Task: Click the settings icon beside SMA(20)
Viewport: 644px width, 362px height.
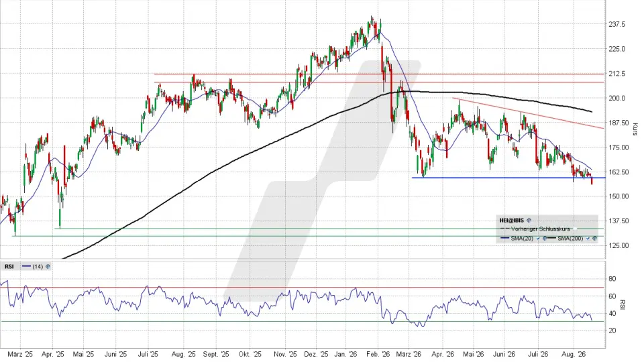Action: click(x=545, y=238)
